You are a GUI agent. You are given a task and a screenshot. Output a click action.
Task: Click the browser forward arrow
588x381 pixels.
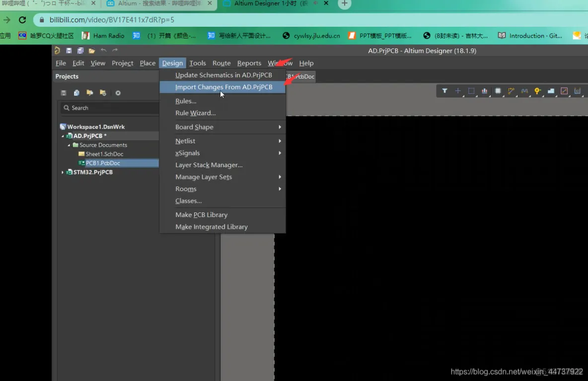(x=7, y=20)
